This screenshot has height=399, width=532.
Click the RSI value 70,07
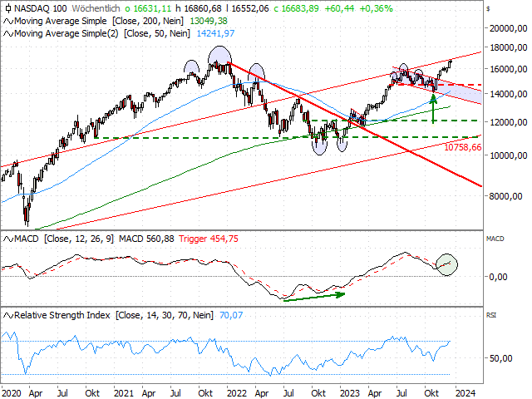[231, 315]
